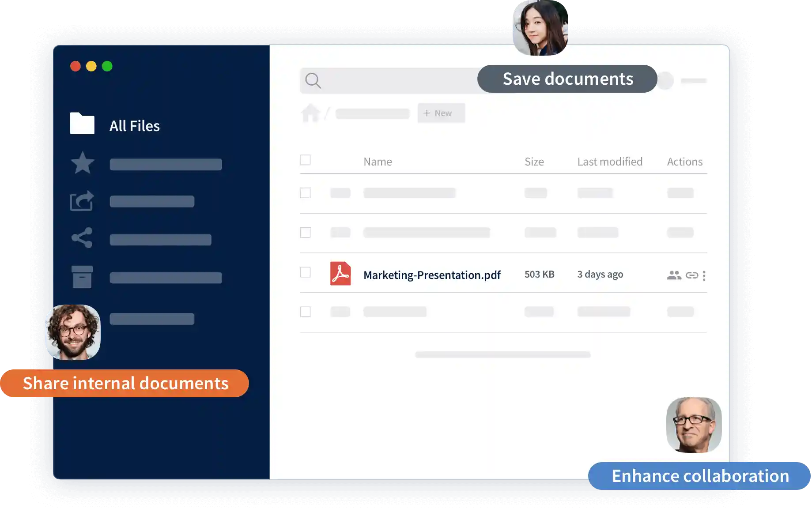The height and width of the screenshot is (523, 812).
Task: Check the Marketing-Presentation.pdf row checkbox
Action: pos(306,272)
